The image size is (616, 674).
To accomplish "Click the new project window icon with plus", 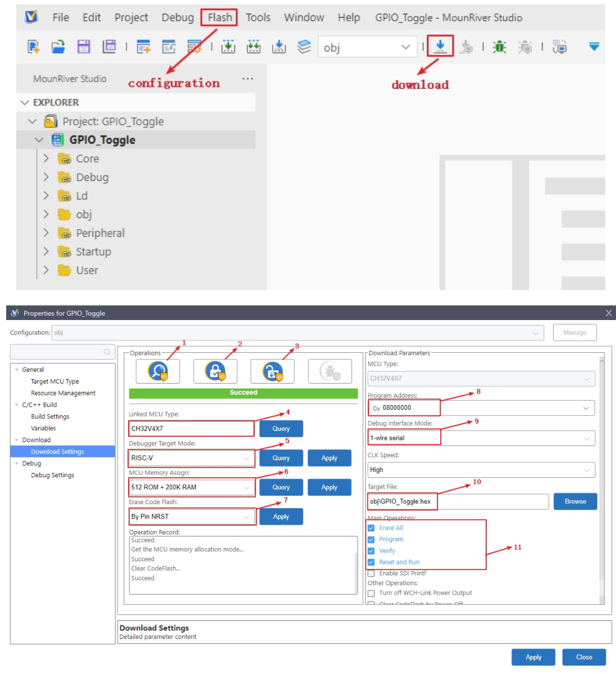I will (143, 47).
